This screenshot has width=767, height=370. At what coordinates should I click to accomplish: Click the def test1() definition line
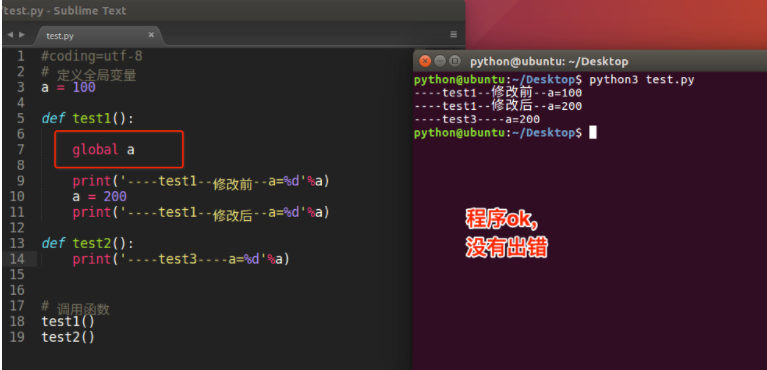click(x=88, y=118)
